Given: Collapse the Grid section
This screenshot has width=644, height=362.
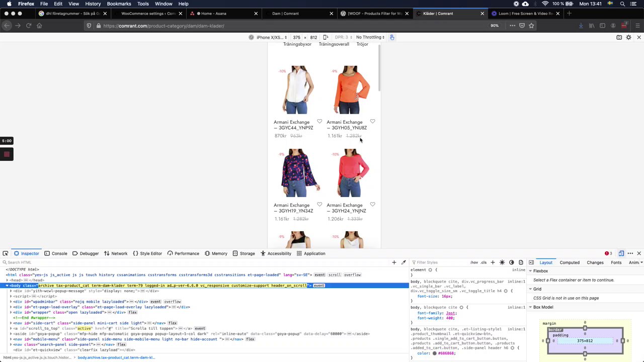Looking at the screenshot, I should (530, 289).
